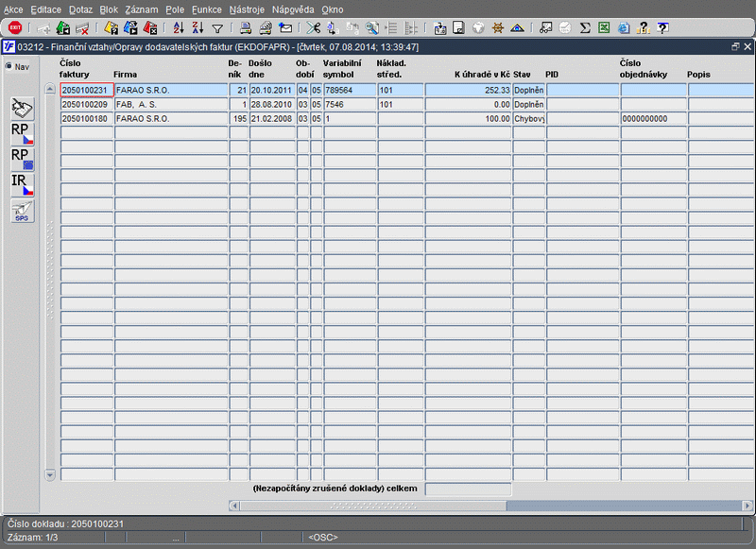Click the records scroll up arrow

pos(50,89)
